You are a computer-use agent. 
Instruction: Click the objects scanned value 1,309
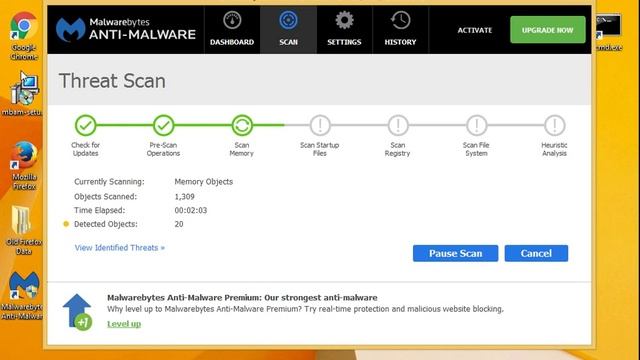(x=184, y=196)
